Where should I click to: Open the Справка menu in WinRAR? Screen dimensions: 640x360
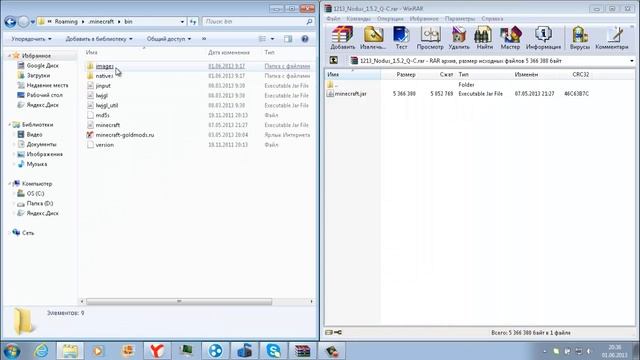[492, 19]
